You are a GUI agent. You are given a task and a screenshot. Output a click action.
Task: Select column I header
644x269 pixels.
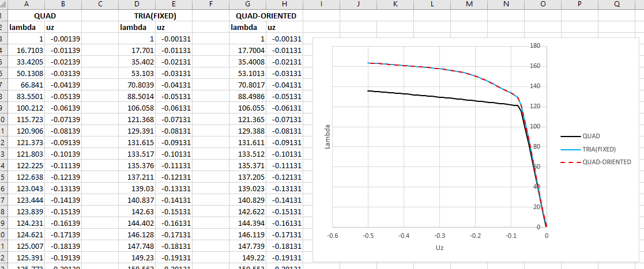click(321, 4)
